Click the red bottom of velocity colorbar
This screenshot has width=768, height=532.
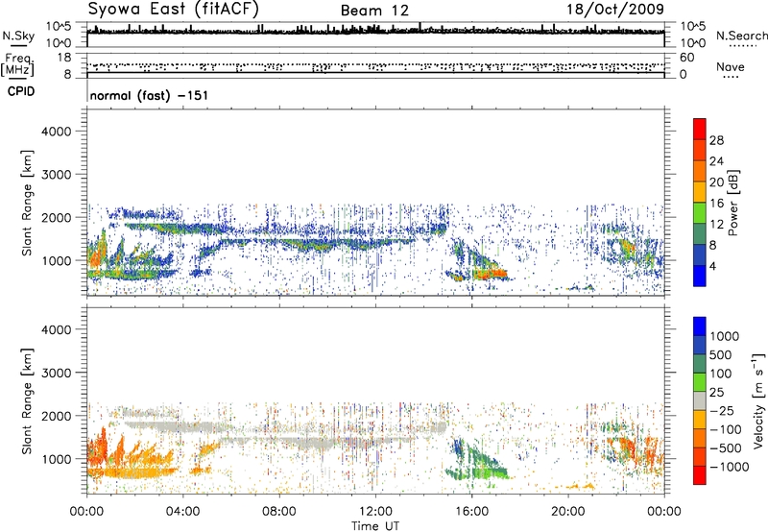tap(700, 475)
